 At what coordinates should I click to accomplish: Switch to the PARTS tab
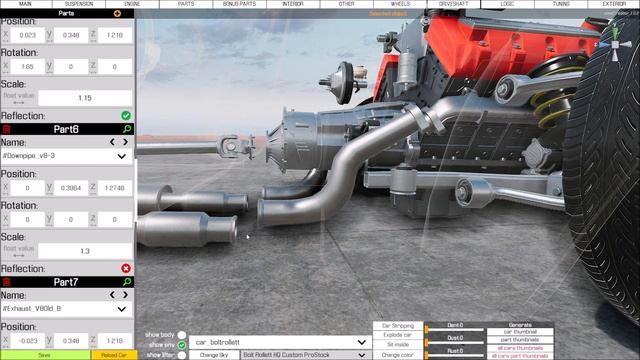coord(186,4)
